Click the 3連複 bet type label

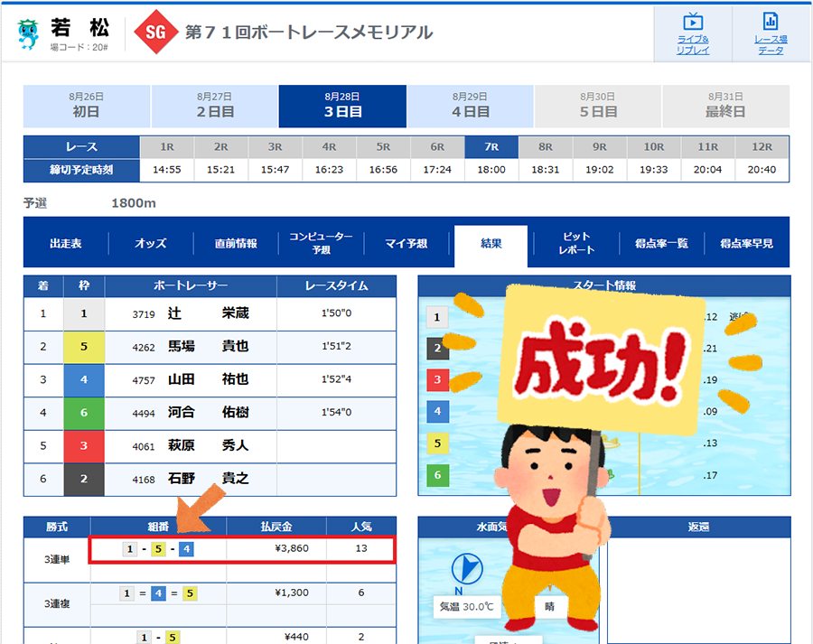pyautogui.click(x=57, y=603)
